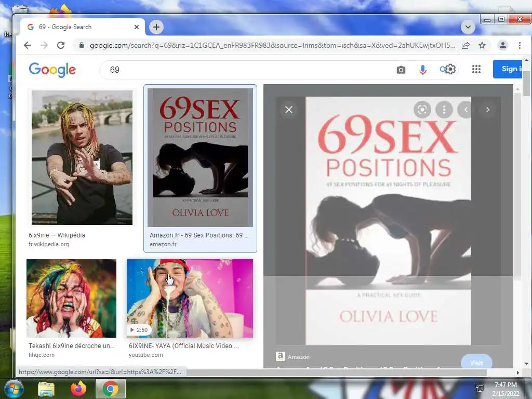This screenshot has height=399, width=532.
Task: Click the page vertical scrollbar thumb
Action: click(x=526, y=84)
